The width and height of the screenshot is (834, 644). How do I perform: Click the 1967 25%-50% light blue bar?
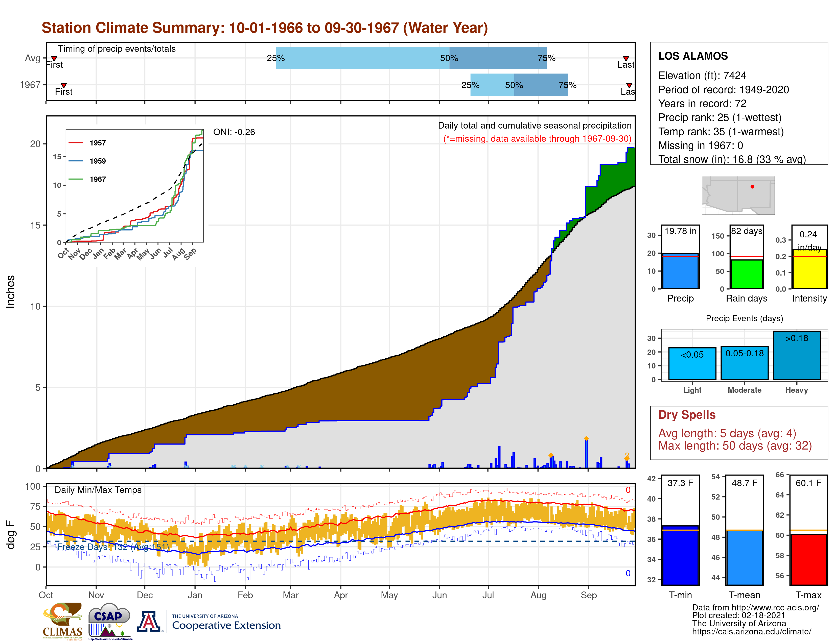(492, 85)
